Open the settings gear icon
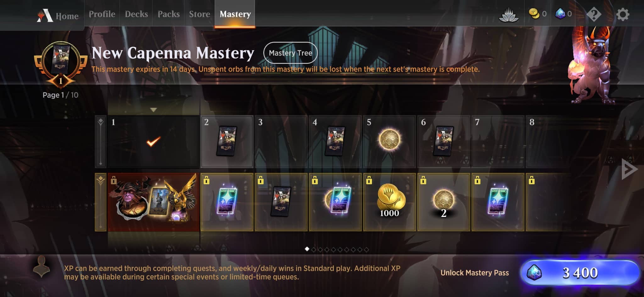Screen dimensions: 644x297 [x=623, y=14]
